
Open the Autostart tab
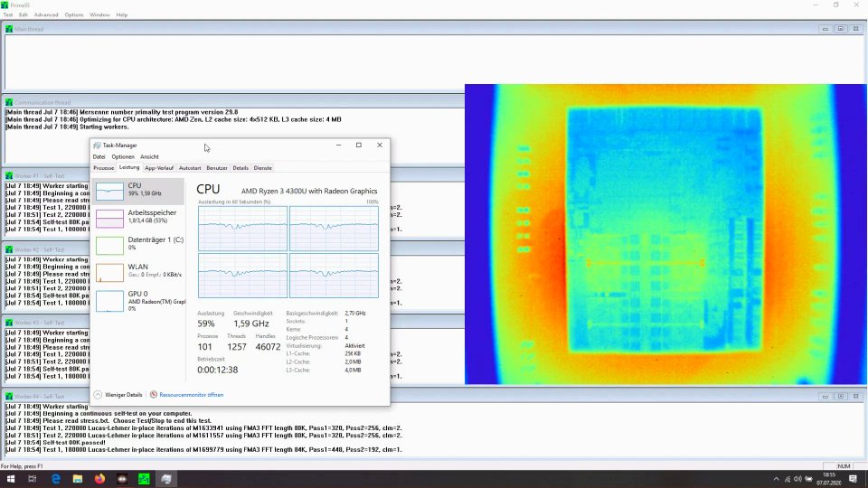(190, 168)
